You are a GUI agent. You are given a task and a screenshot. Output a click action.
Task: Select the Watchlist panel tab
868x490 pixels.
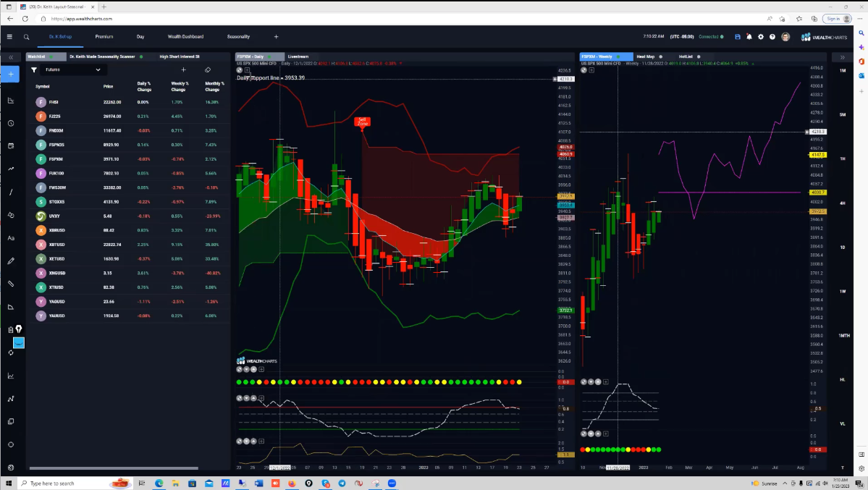[x=46, y=56]
